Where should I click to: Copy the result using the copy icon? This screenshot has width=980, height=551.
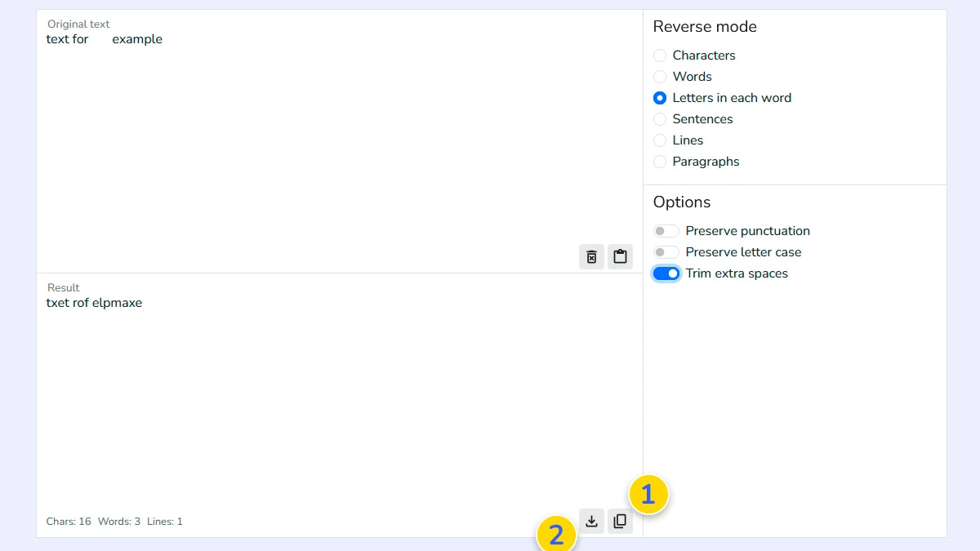(x=620, y=521)
